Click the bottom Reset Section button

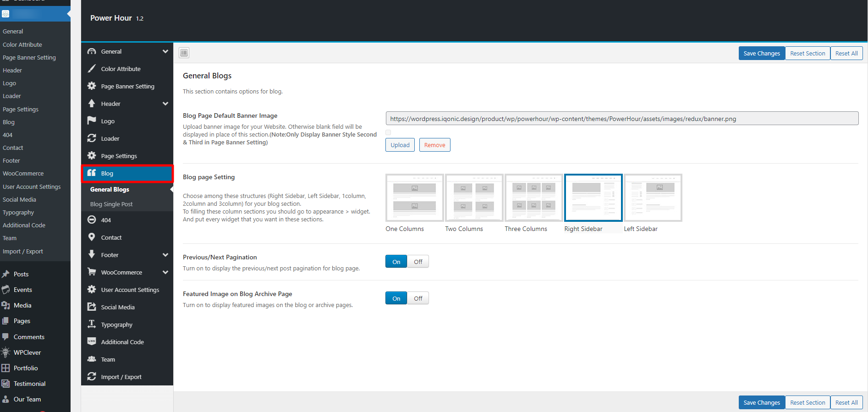click(x=808, y=402)
